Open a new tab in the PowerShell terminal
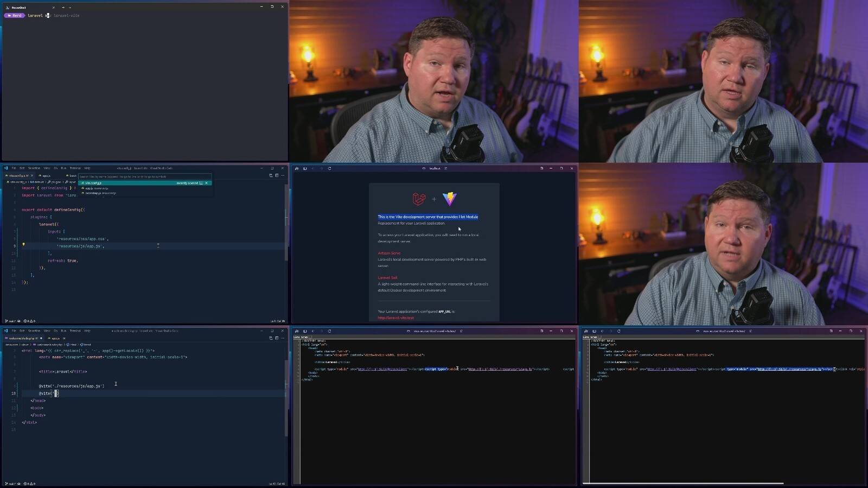Image resolution: width=868 pixels, height=488 pixels. pos(63,7)
